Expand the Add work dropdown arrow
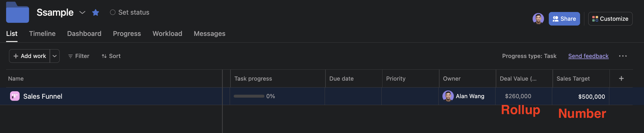 [x=55, y=56]
